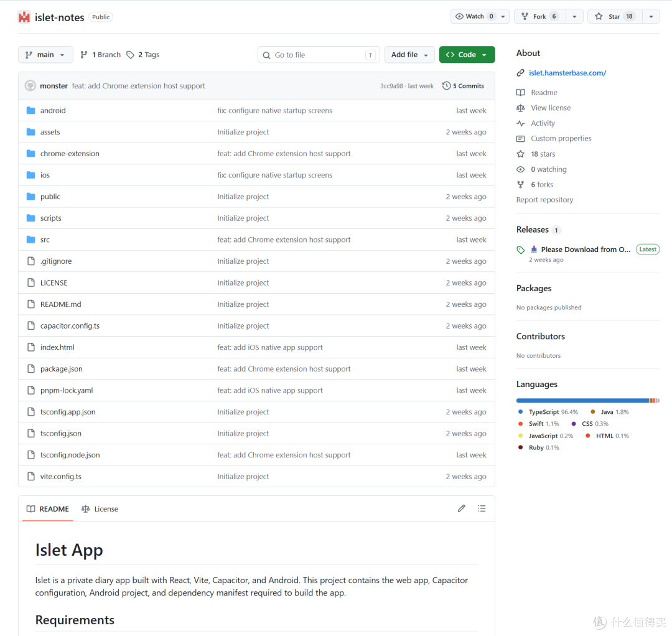View the 5 Commits history
672x636 pixels.
tap(464, 86)
